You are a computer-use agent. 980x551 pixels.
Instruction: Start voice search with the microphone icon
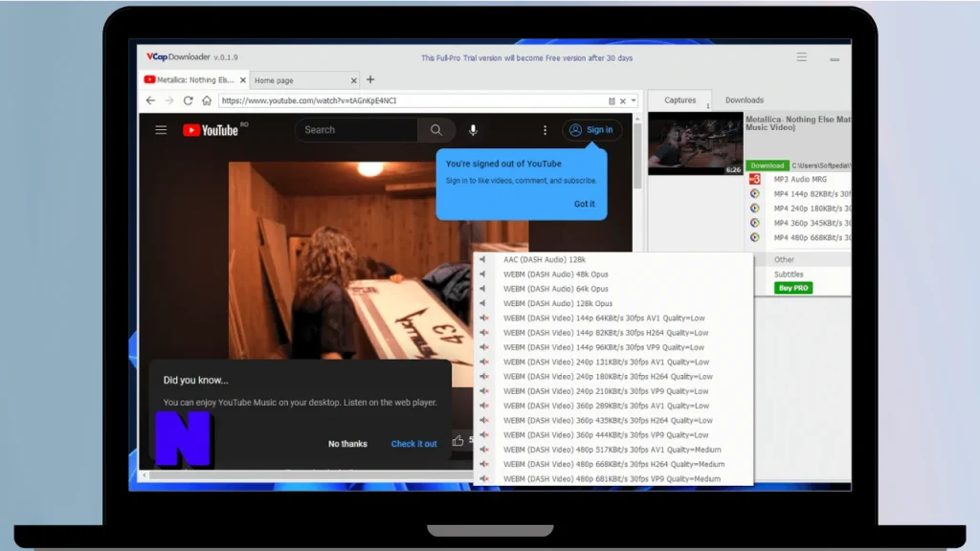click(x=473, y=130)
